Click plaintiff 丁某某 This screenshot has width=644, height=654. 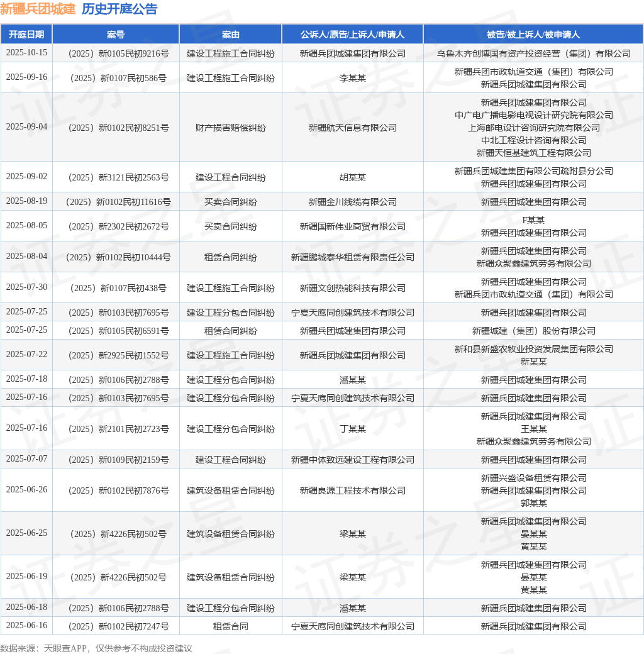352,429
